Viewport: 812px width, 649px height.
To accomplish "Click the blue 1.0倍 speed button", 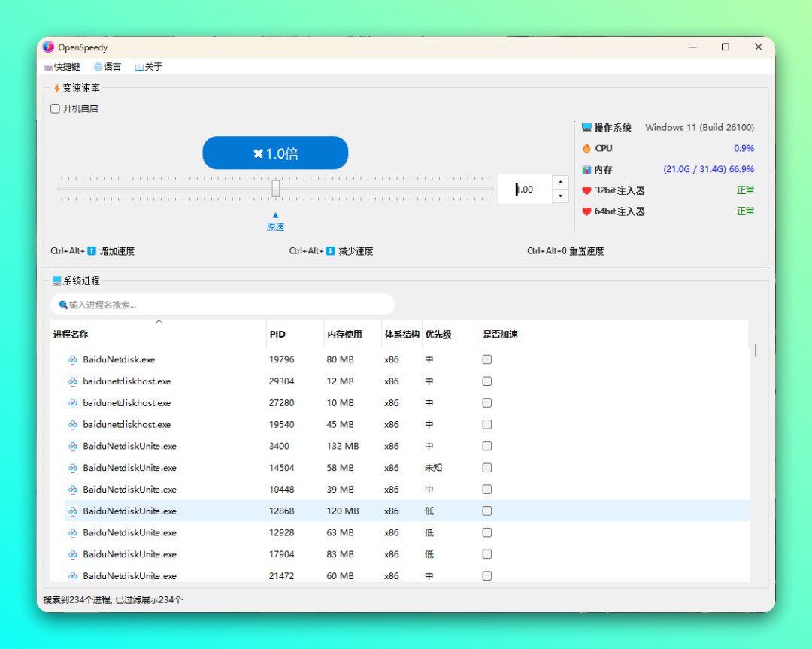I will click(275, 153).
